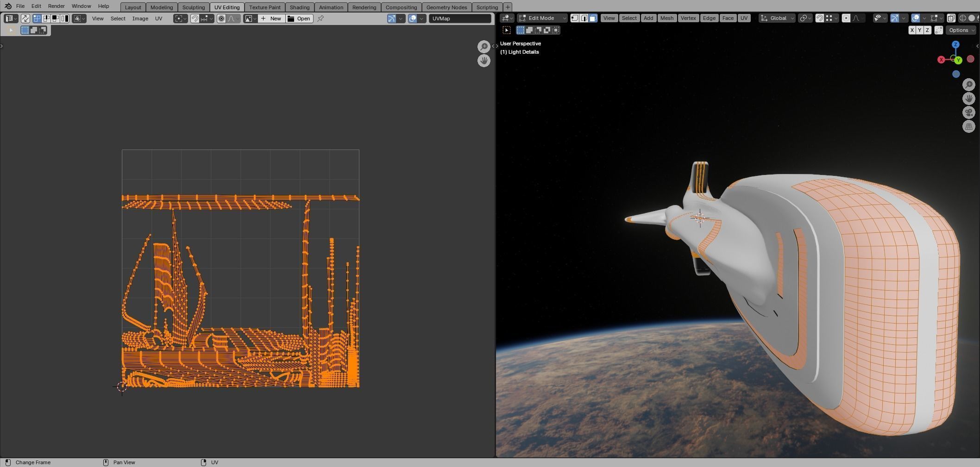This screenshot has width=980, height=467.
Task: Open 3D viewport editor type dropdown
Action: (x=507, y=18)
